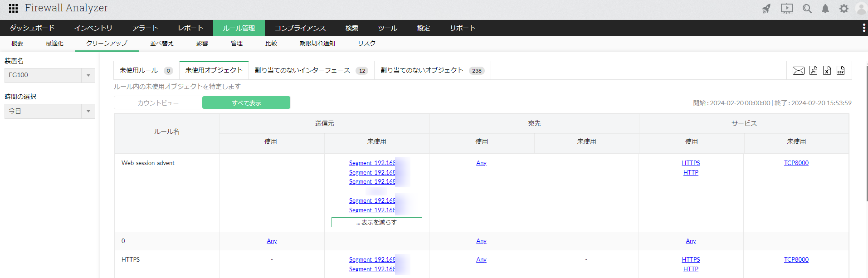Click HTTPS service link in first row

[691, 163]
